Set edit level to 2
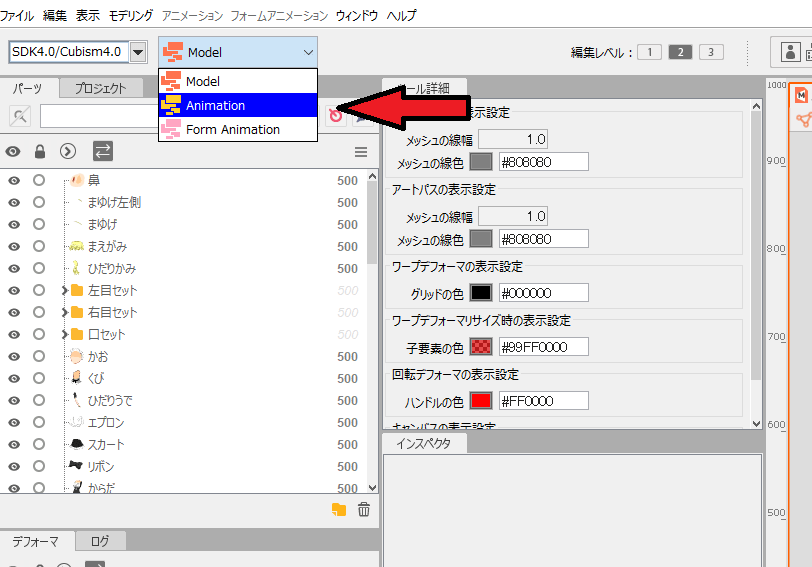The height and width of the screenshot is (567, 812). point(680,52)
